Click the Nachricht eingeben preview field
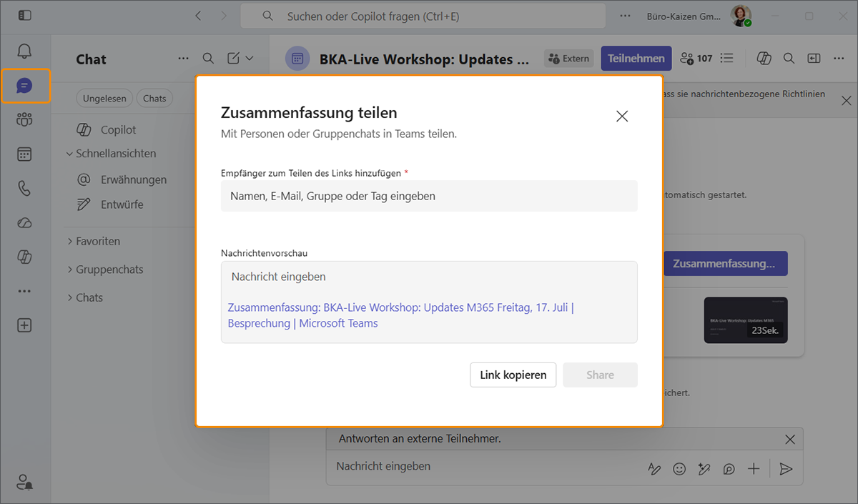This screenshot has height=504, width=858. point(429,277)
